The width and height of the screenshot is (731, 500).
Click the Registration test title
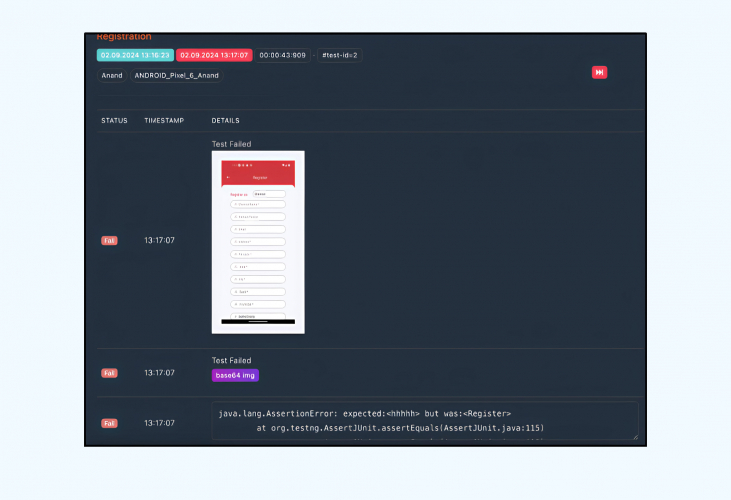click(x=124, y=36)
